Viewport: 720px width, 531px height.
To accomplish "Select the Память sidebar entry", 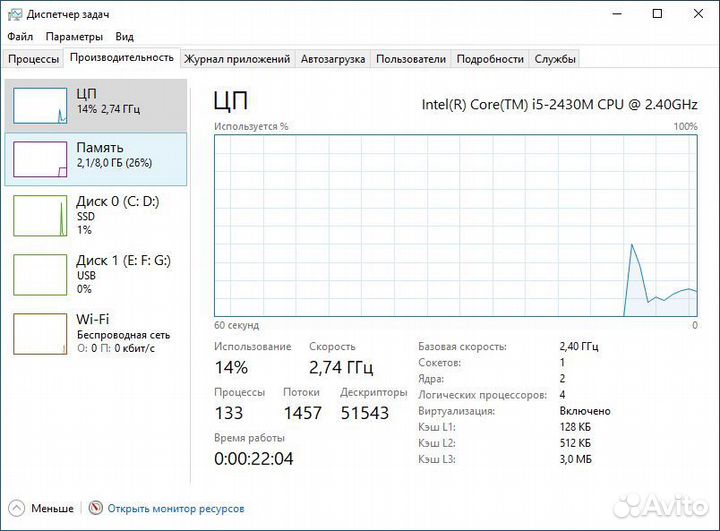I will coord(96,159).
